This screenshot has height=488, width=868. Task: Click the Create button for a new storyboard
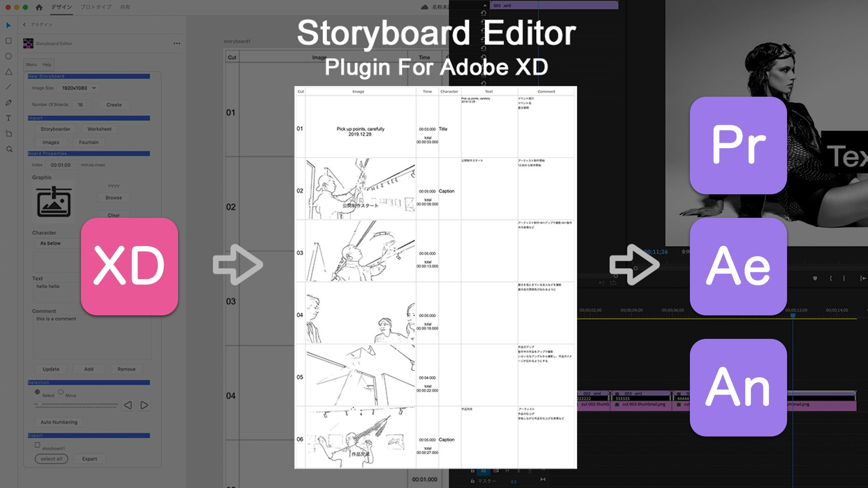(113, 104)
